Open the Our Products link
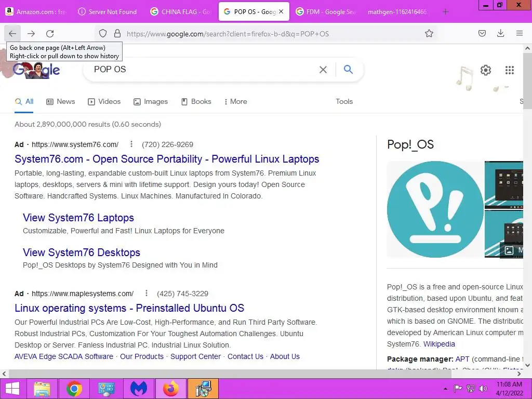 pyautogui.click(x=142, y=356)
